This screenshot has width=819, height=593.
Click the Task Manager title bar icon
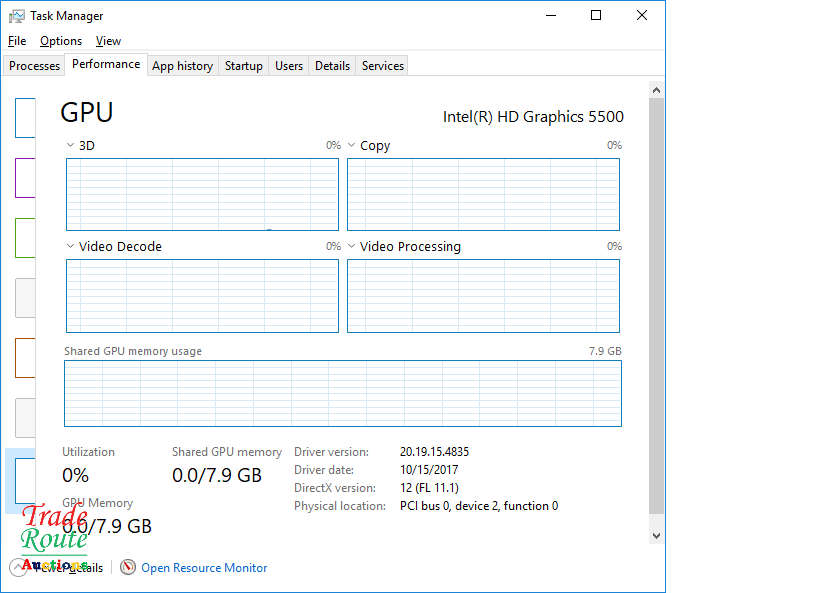tap(17, 16)
